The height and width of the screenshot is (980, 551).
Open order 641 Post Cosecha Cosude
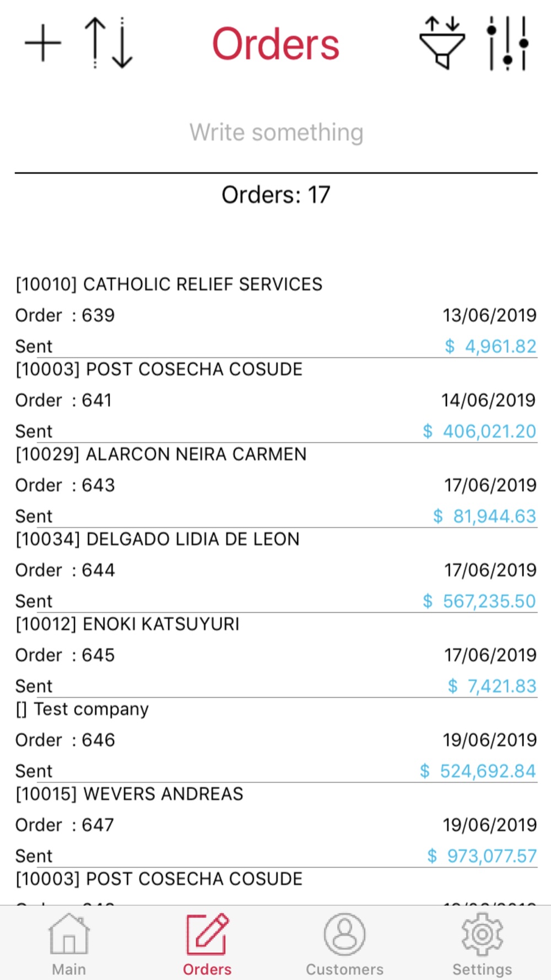coord(276,400)
